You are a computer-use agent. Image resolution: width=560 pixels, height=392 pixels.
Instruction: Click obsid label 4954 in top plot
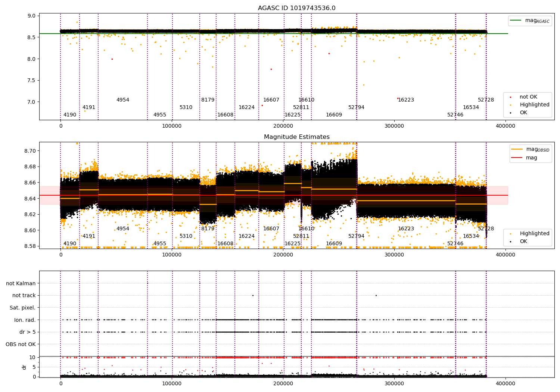[123, 100]
